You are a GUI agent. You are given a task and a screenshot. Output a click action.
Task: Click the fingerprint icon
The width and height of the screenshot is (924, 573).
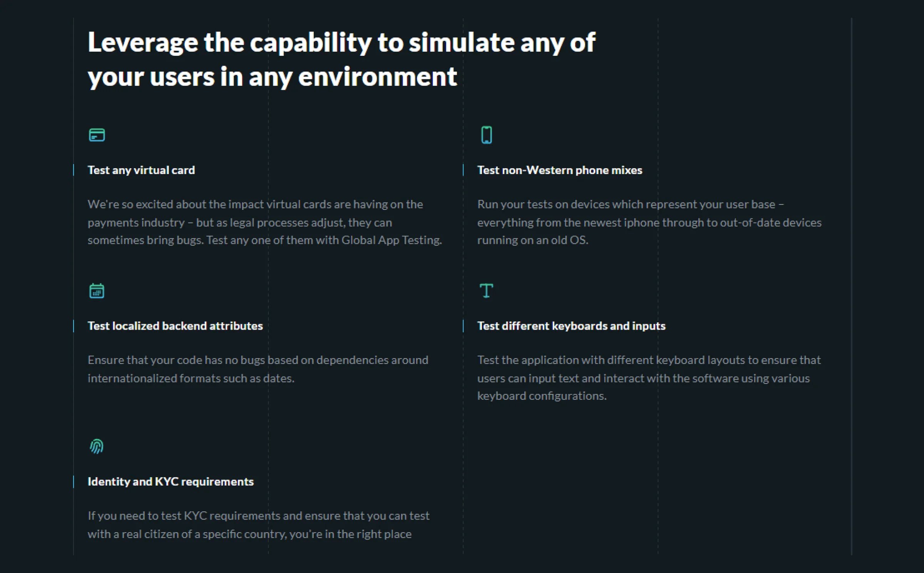[x=97, y=446]
